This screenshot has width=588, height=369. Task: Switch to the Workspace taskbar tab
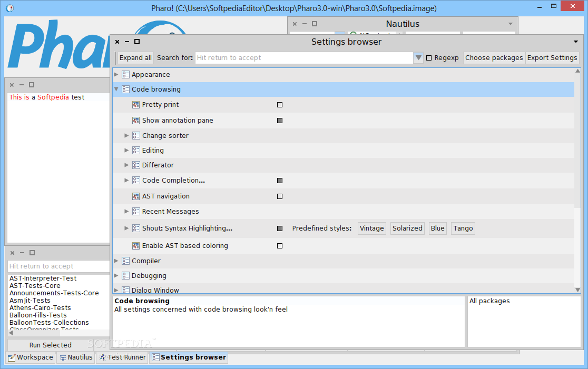click(31, 357)
